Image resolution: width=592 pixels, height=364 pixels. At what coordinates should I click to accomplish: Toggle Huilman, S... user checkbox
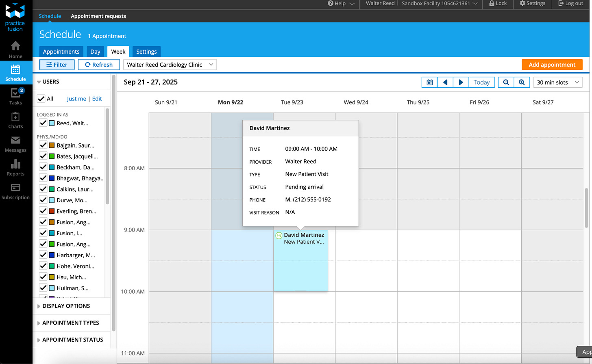point(43,288)
